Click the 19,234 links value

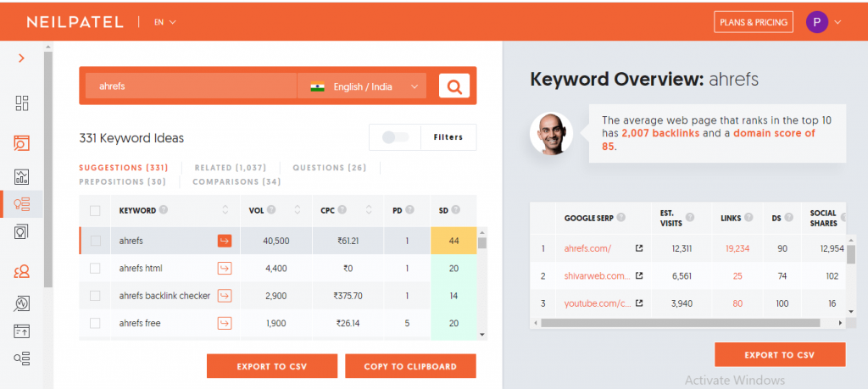coord(737,248)
